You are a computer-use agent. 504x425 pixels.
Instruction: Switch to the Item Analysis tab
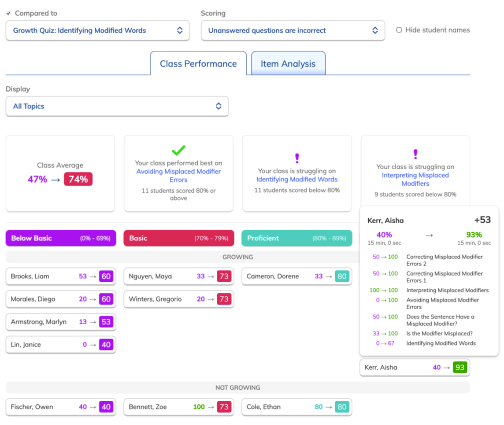tap(288, 63)
